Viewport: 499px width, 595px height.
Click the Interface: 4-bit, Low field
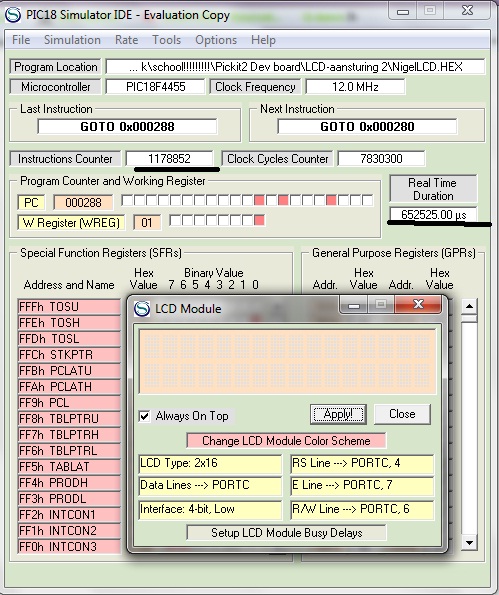tap(210, 509)
